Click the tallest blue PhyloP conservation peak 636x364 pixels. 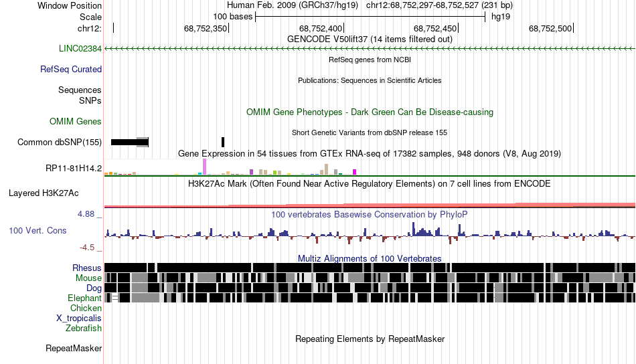pos(414,229)
